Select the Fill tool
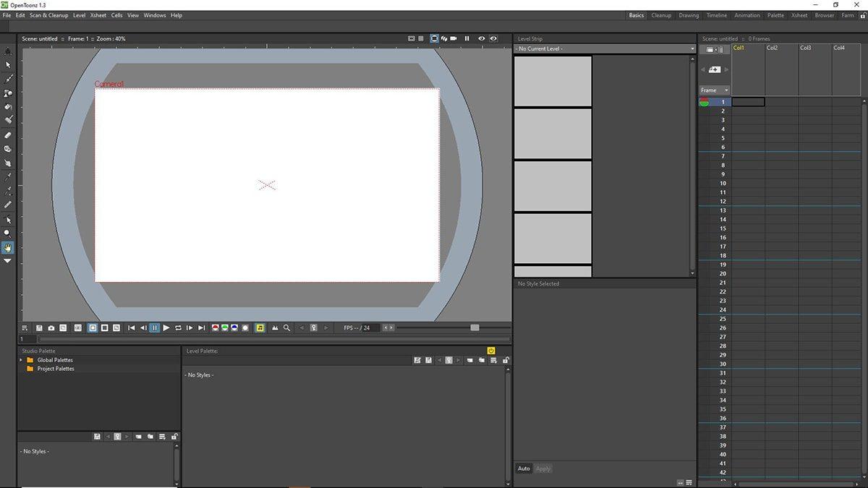 tap(8, 106)
